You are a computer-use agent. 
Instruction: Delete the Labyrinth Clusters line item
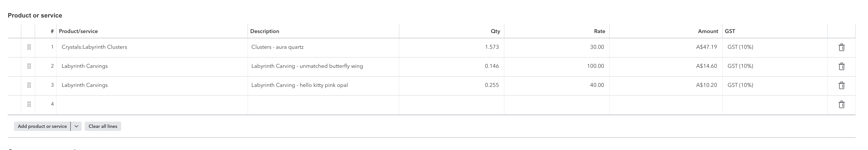click(x=841, y=47)
